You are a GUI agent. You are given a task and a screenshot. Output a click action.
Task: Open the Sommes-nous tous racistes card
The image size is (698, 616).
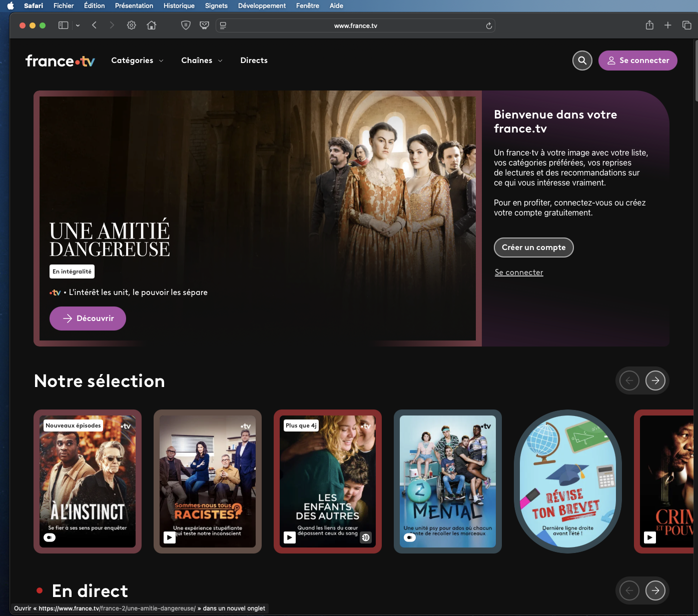pos(208,481)
